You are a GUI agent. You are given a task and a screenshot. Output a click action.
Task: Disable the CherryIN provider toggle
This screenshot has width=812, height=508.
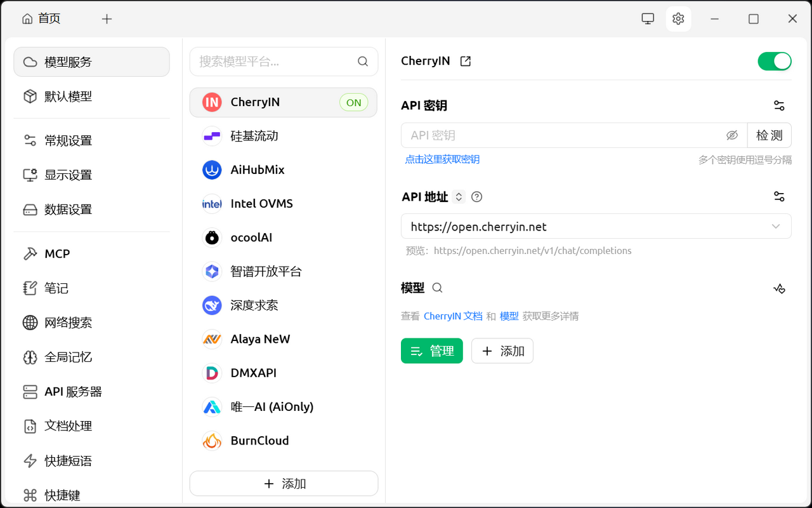click(x=774, y=61)
